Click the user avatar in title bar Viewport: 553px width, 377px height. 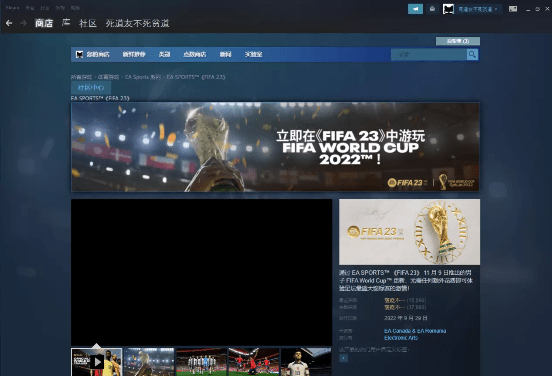click(x=448, y=9)
